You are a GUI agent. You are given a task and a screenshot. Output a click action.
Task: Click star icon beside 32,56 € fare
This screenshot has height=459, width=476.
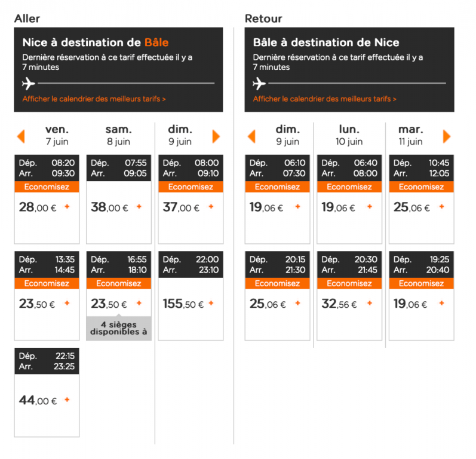click(x=369, y=304)
